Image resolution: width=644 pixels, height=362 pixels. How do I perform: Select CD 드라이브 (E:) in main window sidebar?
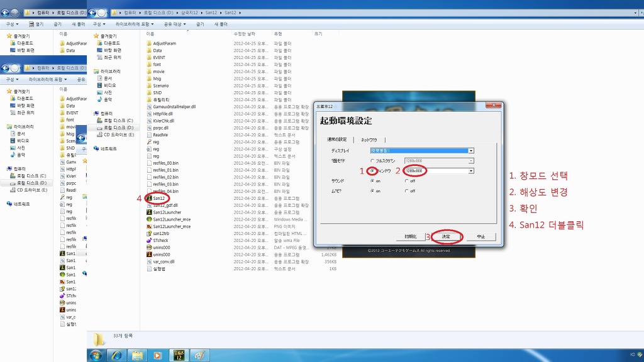coord(116,134)
